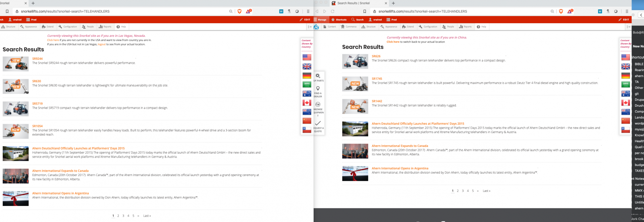Open the Reports menu in the left window
This screenshot has width=644, height=222.
[x=105, y=27]
